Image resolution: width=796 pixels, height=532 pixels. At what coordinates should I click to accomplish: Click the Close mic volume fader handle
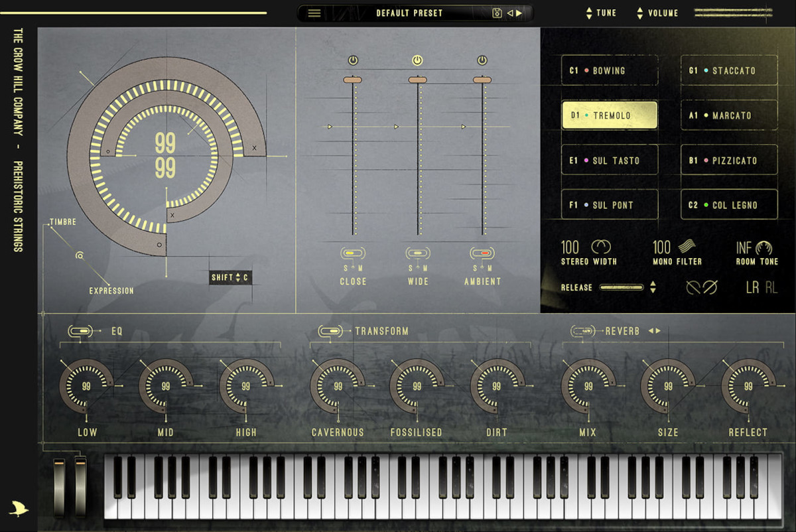coord(353,80)
